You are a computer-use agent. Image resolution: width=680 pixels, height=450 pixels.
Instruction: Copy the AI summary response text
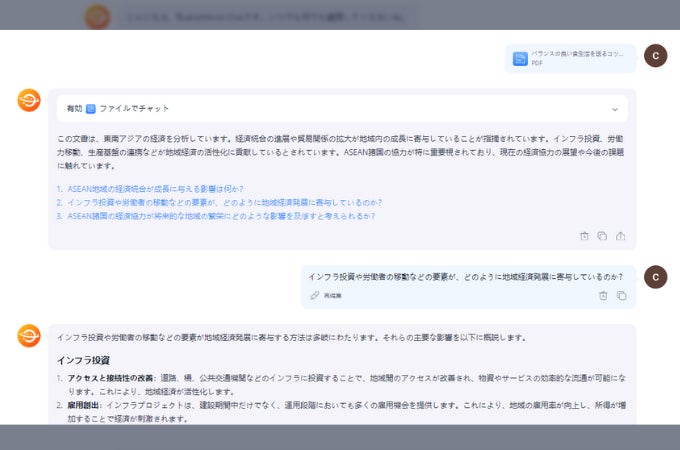[602, 236]
